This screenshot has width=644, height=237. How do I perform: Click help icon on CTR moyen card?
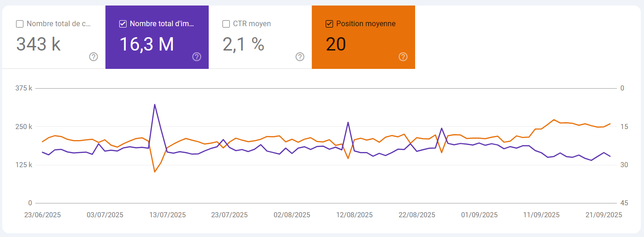pyautogui.click(x=300, y=57)
